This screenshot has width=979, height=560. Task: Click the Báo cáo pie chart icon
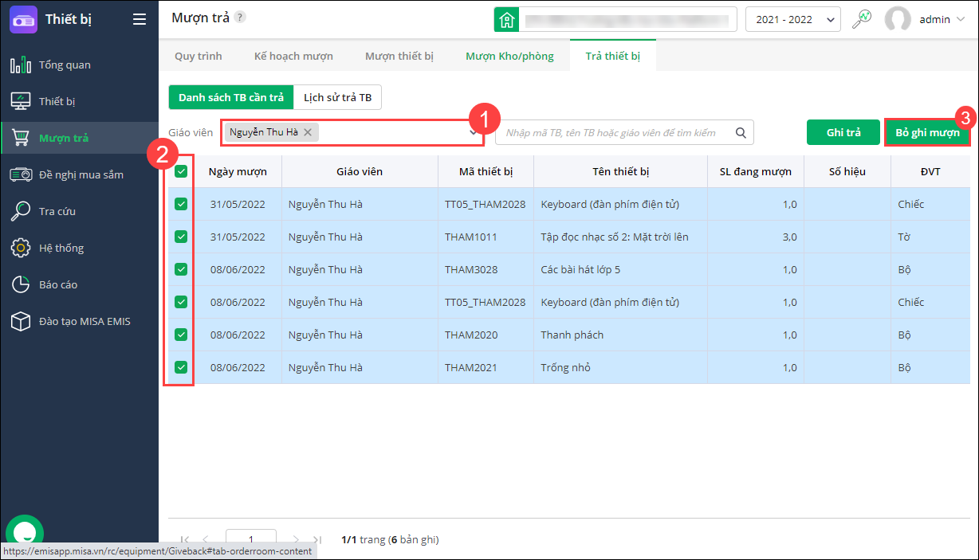pos(21,284)
